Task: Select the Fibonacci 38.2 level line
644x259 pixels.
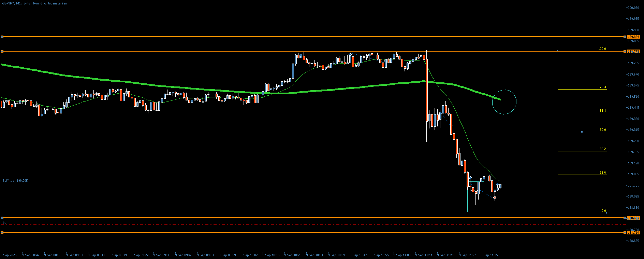Action: click(582, 151)
